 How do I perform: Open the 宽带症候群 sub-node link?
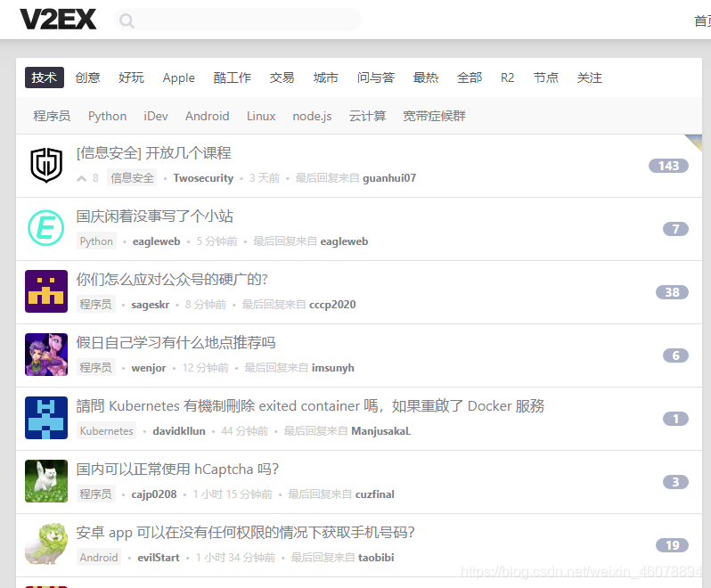click(x=434, y=116)
